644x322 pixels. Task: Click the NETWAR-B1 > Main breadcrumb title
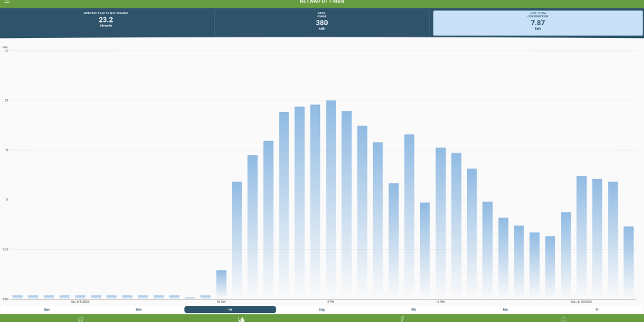(321, 3)
